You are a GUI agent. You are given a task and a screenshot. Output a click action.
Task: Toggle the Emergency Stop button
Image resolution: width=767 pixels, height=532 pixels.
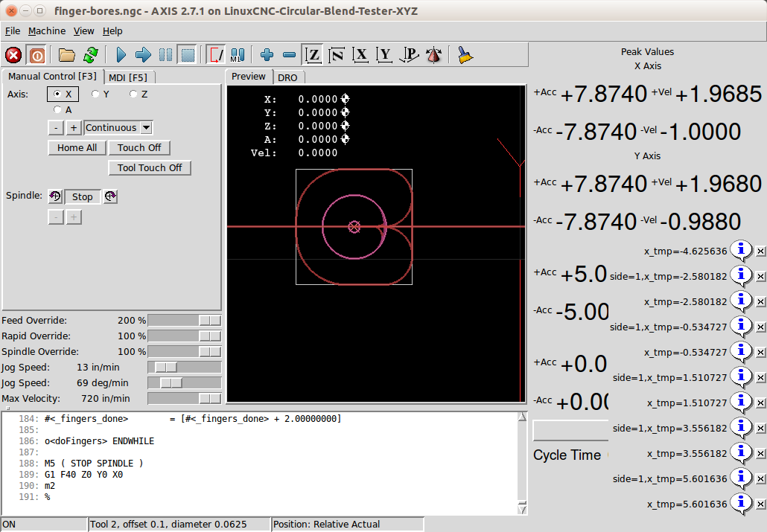[13, 55]
